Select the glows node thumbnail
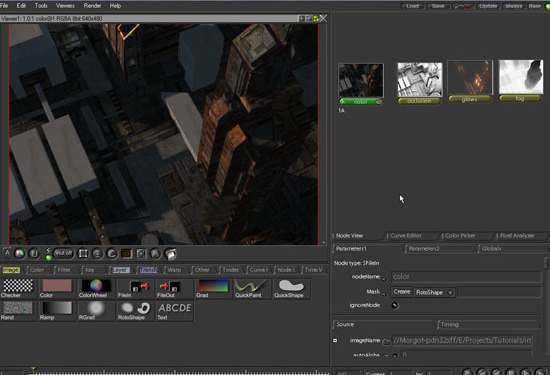 pyautogui.click(x=470, y=78)
